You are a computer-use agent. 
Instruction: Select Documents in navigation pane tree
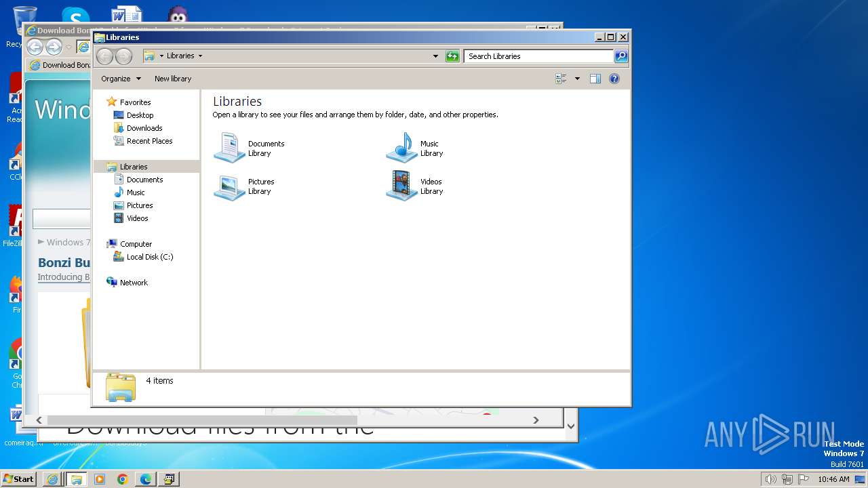click(x=138, y=180)
